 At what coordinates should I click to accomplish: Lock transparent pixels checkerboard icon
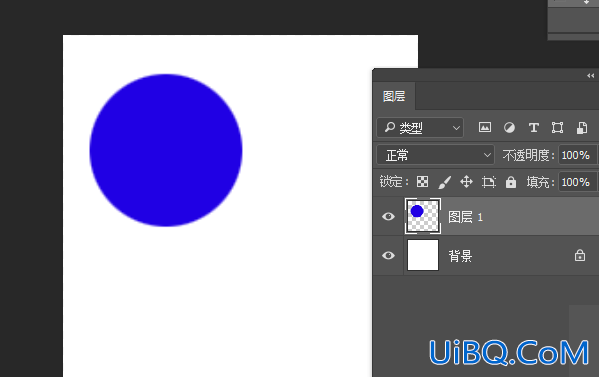point(423,182)
